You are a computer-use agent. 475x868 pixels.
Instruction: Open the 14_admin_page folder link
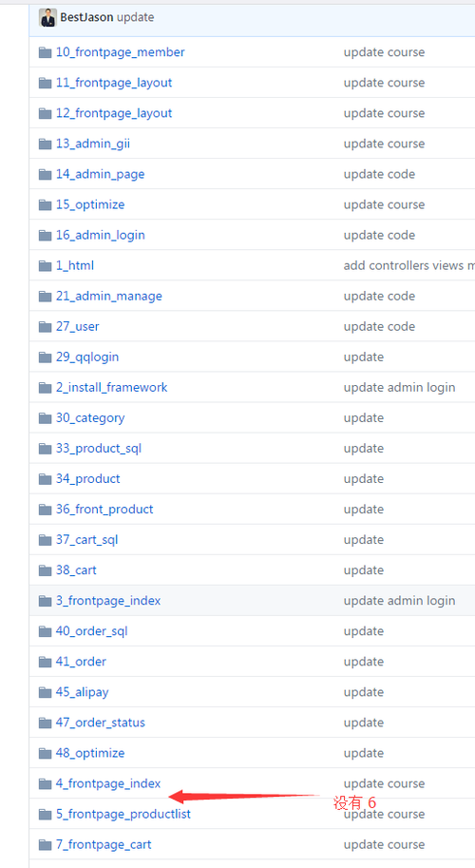coord(100,174)
